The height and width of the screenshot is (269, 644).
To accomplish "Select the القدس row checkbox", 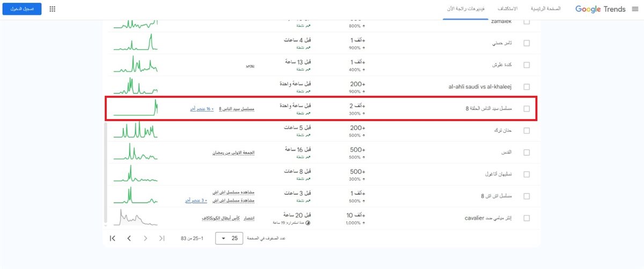I will pyautogui.click(x=526, y=152).
